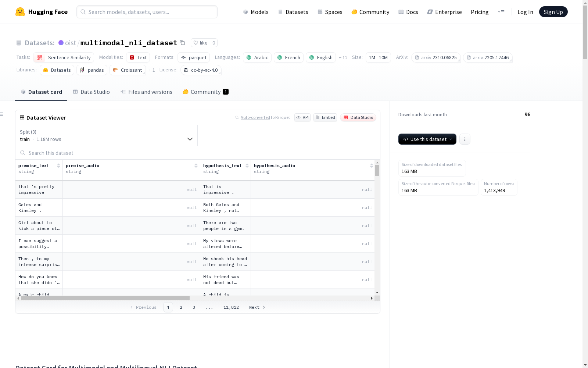Open the Docs page
Image resolution: width=588 pixels, height=368 pixels.
[408, 12]
